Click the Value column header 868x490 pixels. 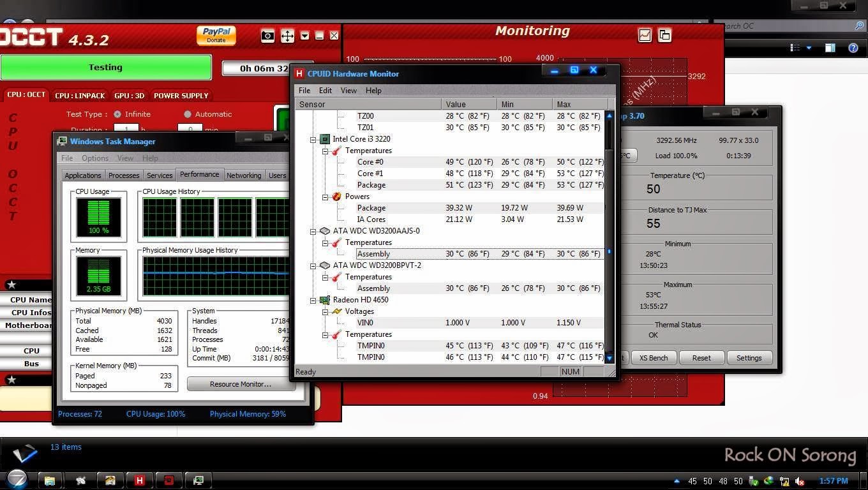coord(469,104)
